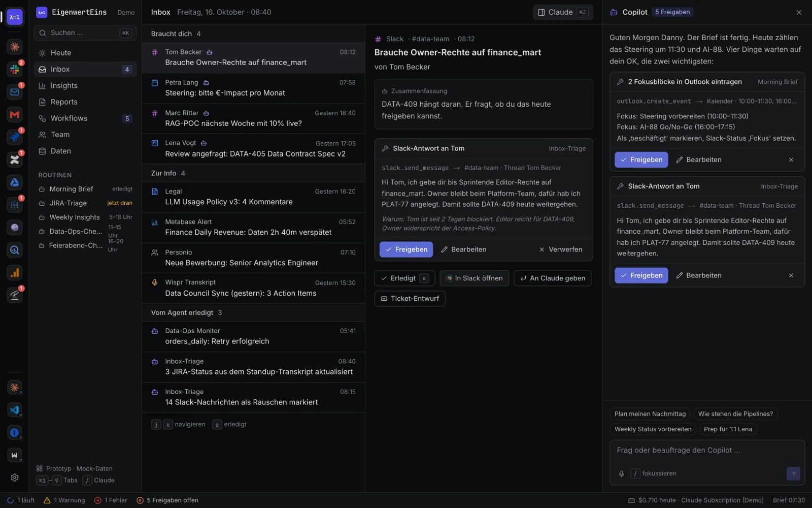Viewport: 812px width, 508px height.
Task: Select the Weekly Insights routine
Action: 85,217
